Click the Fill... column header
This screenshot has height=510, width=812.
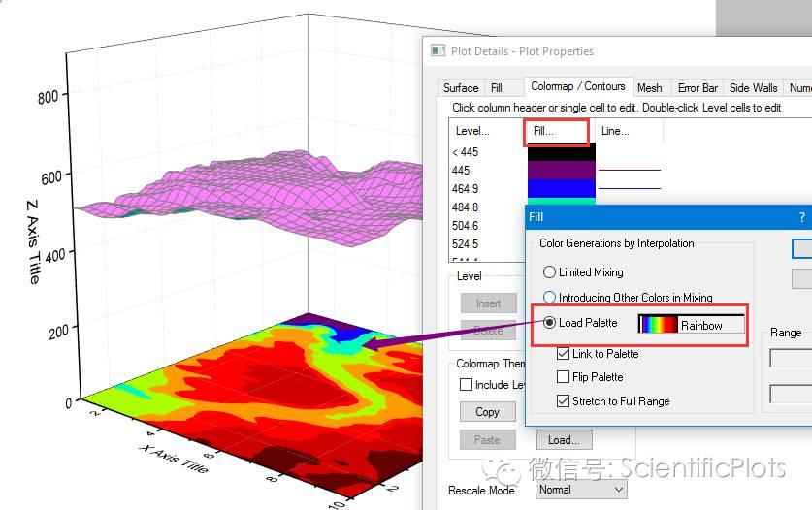tap(555, 131)
